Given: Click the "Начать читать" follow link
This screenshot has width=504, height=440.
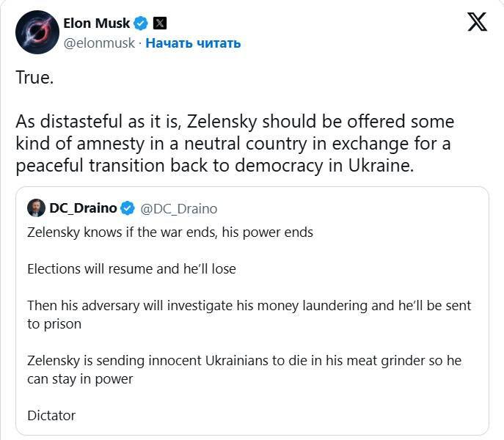Looking at the screenshot, I should [x=193, y=43].
